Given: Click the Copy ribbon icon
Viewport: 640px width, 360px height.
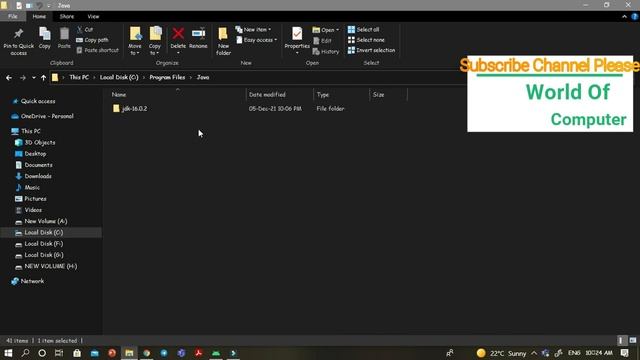Looking at the screenshot, I should pos(44,38).
